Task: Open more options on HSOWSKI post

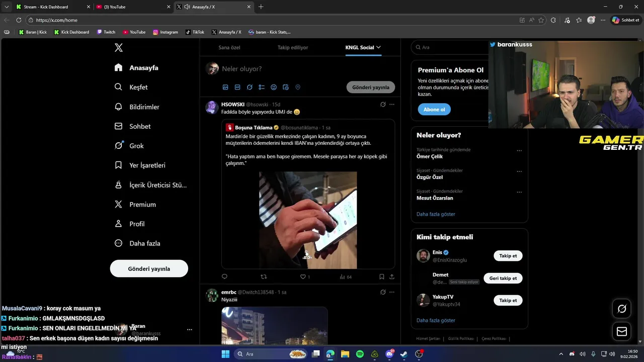Action: (x=392, y=105)
